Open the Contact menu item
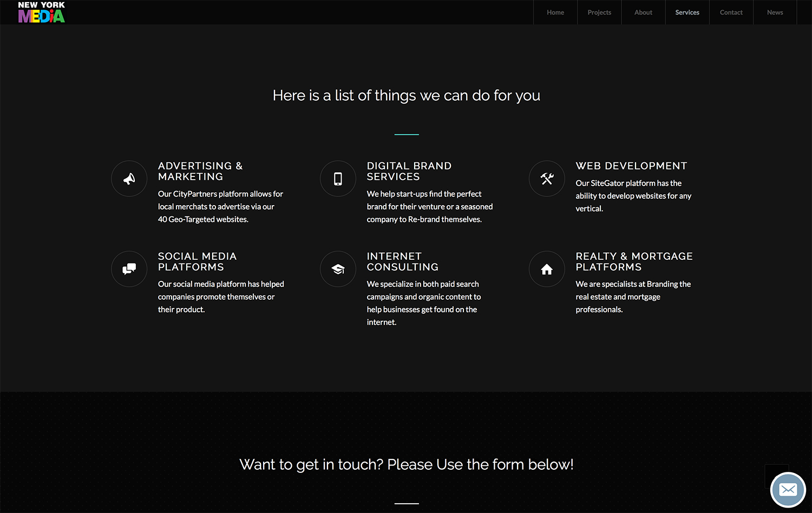Screen dimensions: 812x513 pyautogui.click(x=731, y=12)
